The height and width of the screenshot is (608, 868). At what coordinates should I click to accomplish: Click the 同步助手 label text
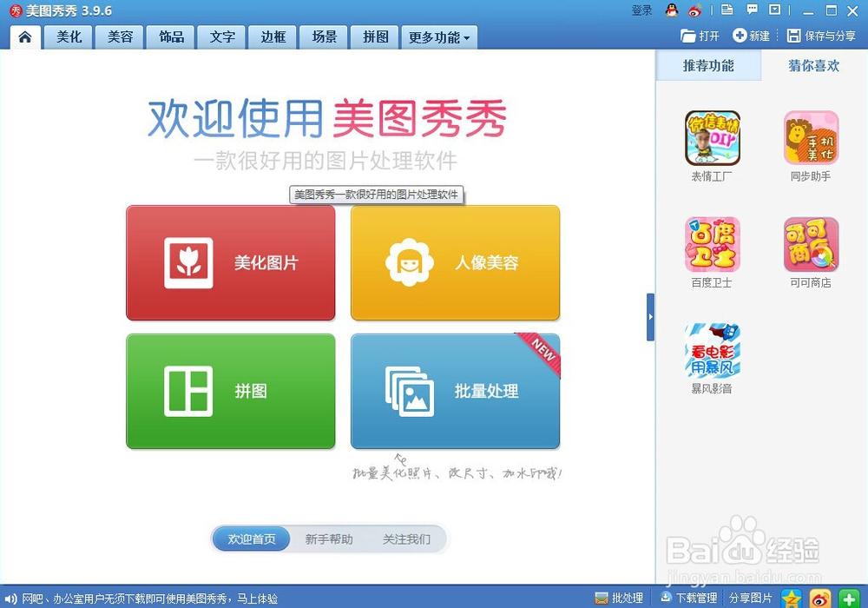pos(811,176)
